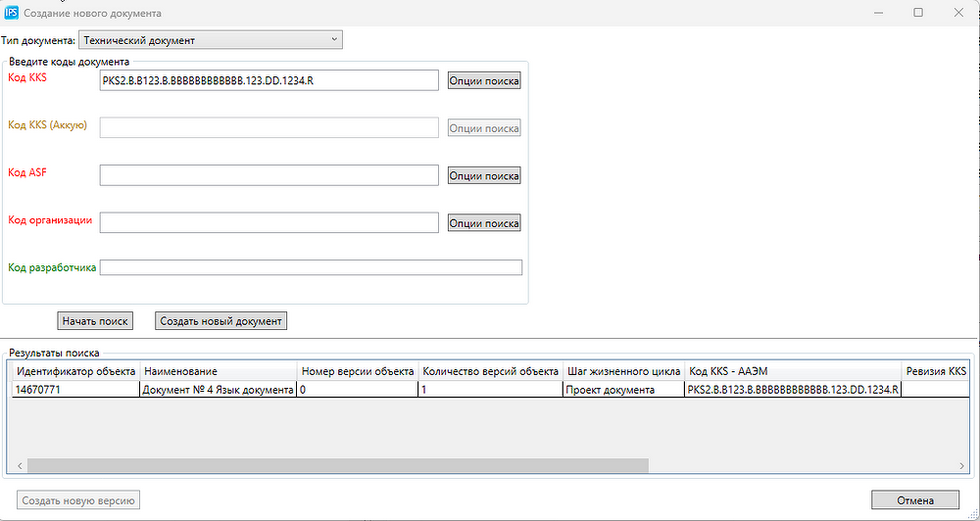The width and height of the screenshot is (980, 521).
Task: Click the horizontal scrollbar in results table
Action: [x=338, y=466]
